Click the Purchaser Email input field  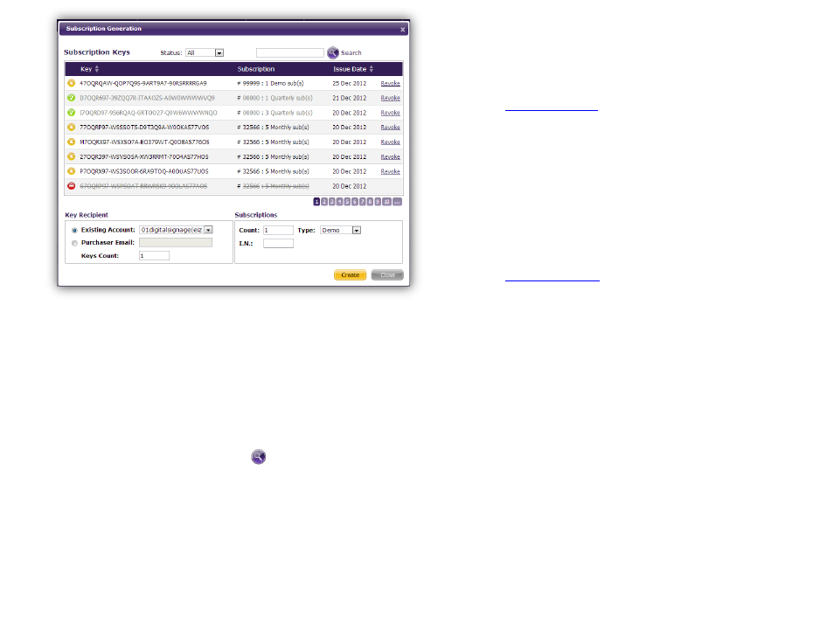tap(176, 243)
